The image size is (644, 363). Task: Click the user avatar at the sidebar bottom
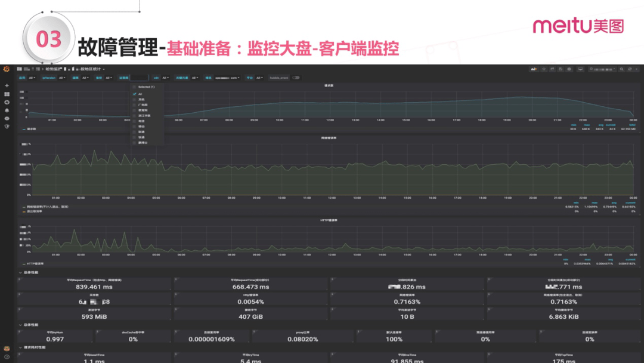tap(7, 349)
